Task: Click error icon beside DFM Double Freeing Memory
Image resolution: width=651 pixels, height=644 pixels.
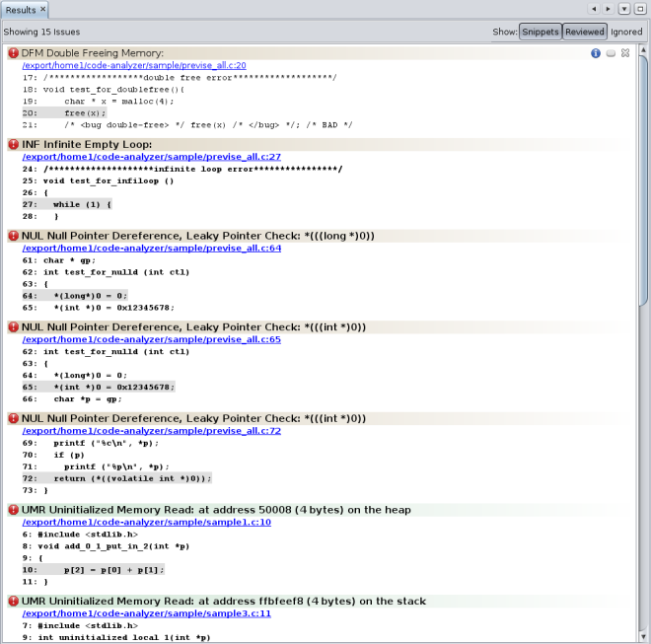Action: click(x=13, y=53)
